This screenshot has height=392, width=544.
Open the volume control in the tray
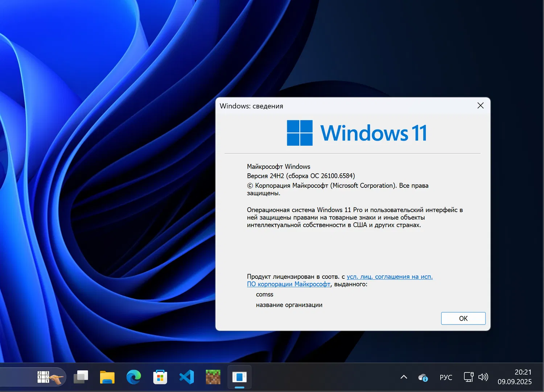coord(483,377)
